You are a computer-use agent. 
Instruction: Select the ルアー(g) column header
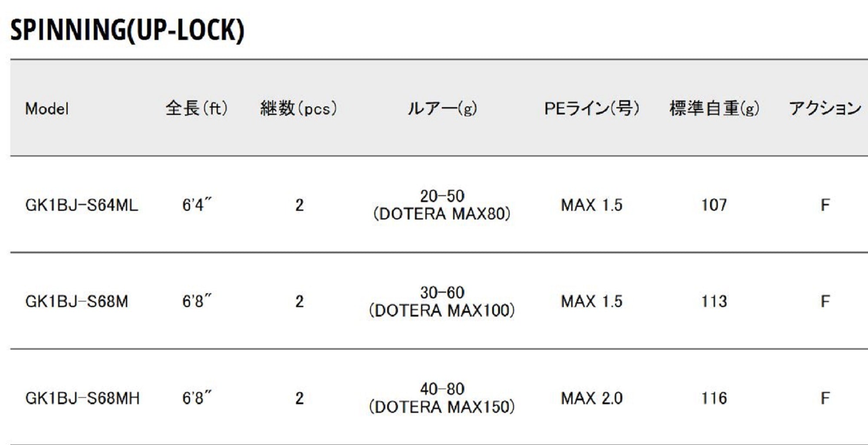[x=442, y=108]
